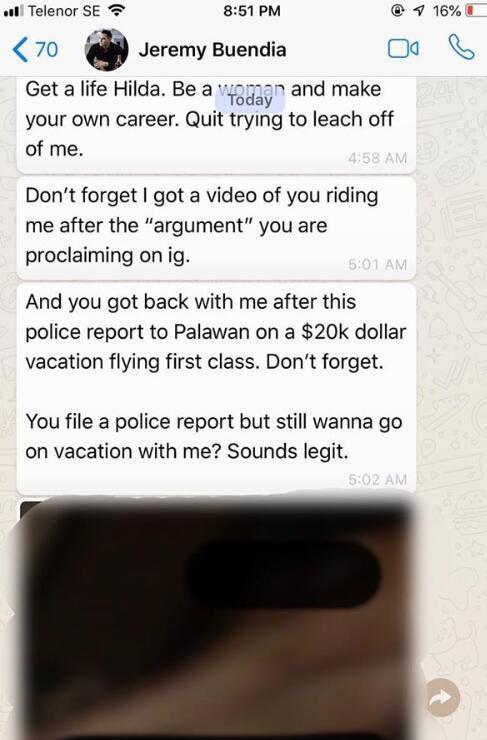Tap the battery indicator in status bar
487x740 pixels.
tap(476, 10)
